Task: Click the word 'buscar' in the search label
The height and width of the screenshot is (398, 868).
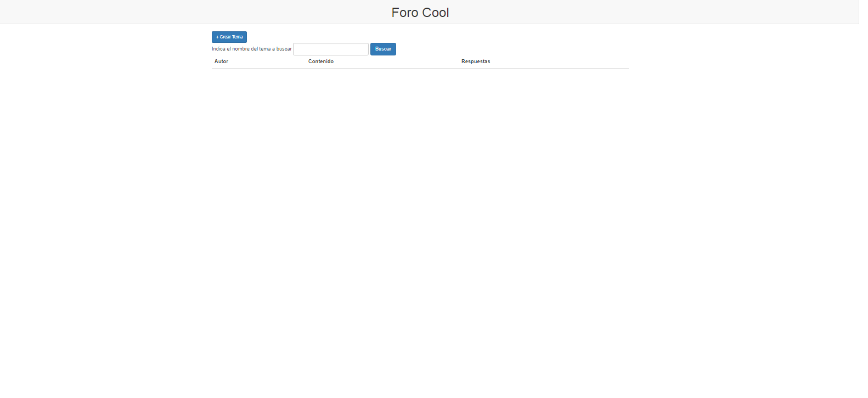Action: point(284,49)
